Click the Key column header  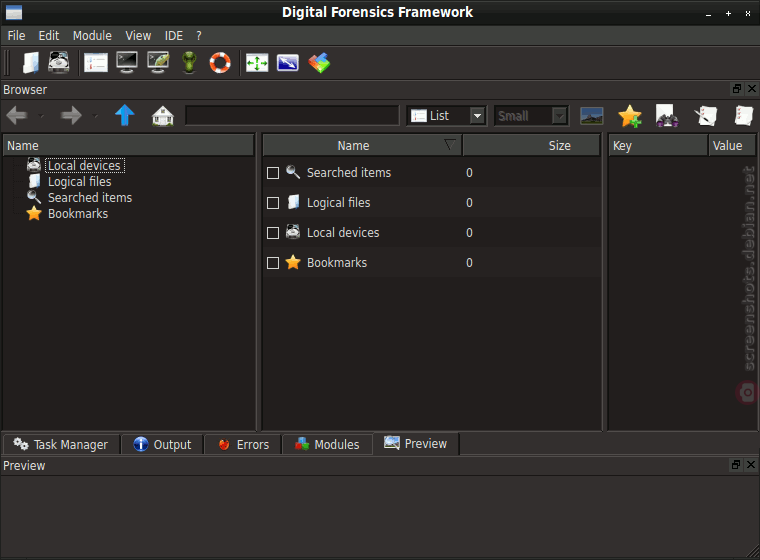tap(658, 145)
